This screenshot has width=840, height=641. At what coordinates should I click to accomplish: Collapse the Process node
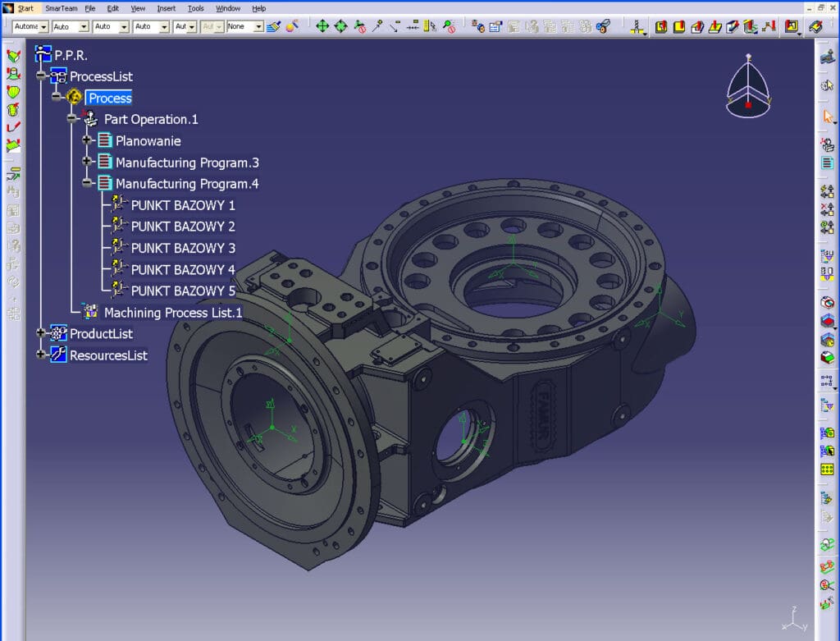click(x=57, y=97)
